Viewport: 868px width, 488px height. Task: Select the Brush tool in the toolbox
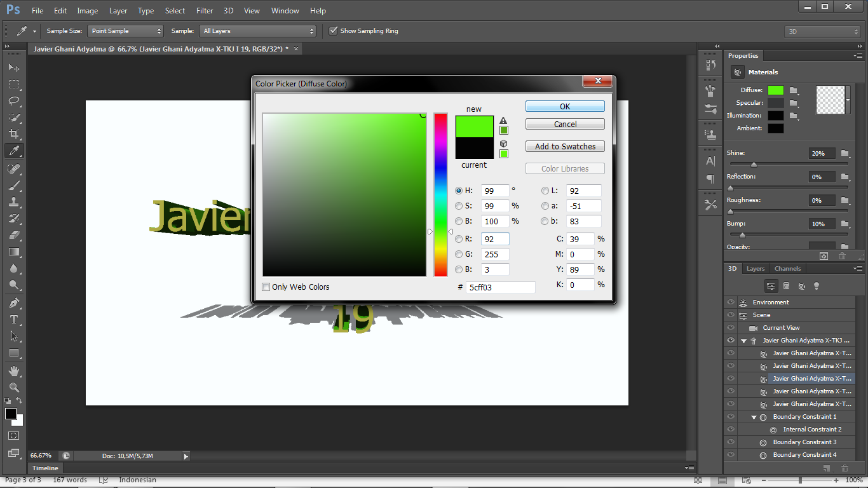tap(13, 186)
